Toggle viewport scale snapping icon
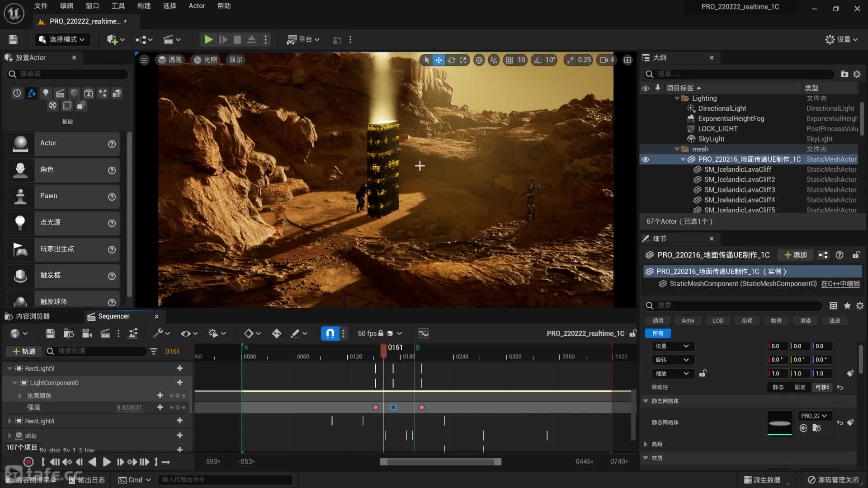This screenshot has height=488, width=868. (x=571, y=60)
